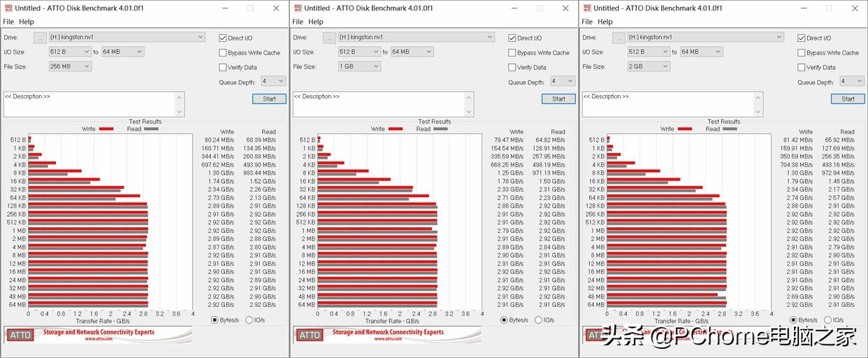Open the drive browse '...' button in the 1 GB window
This screenshot has width=868, height=358.
coord(330,37)
